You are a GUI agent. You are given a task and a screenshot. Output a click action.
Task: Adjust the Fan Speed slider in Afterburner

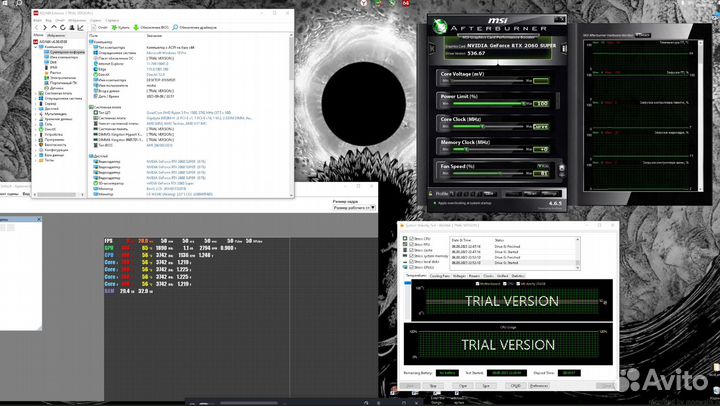pyautogui.click(x=488, y=173)
